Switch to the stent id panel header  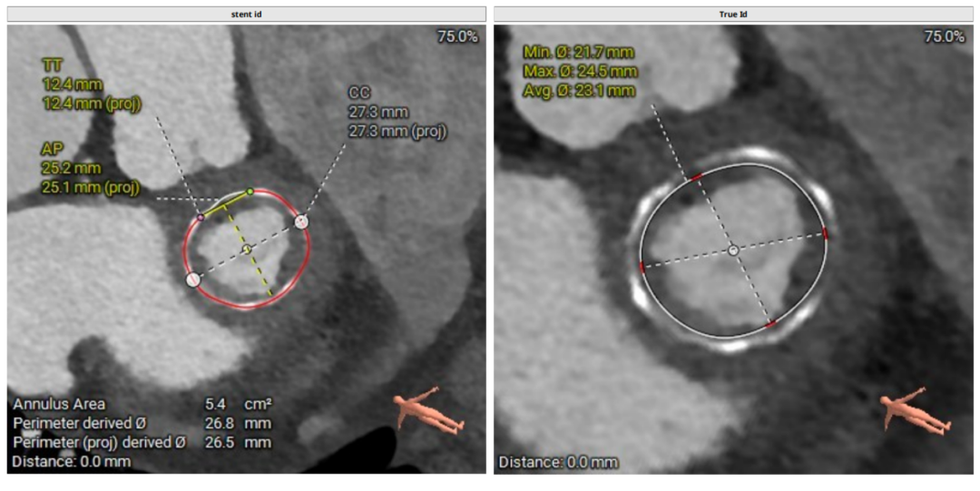coord(246,14)
